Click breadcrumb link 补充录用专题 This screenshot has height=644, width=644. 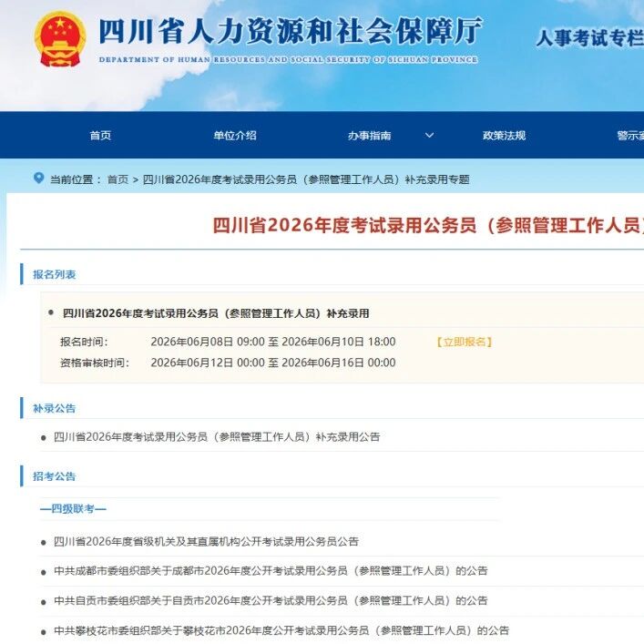tap(306, 179)
